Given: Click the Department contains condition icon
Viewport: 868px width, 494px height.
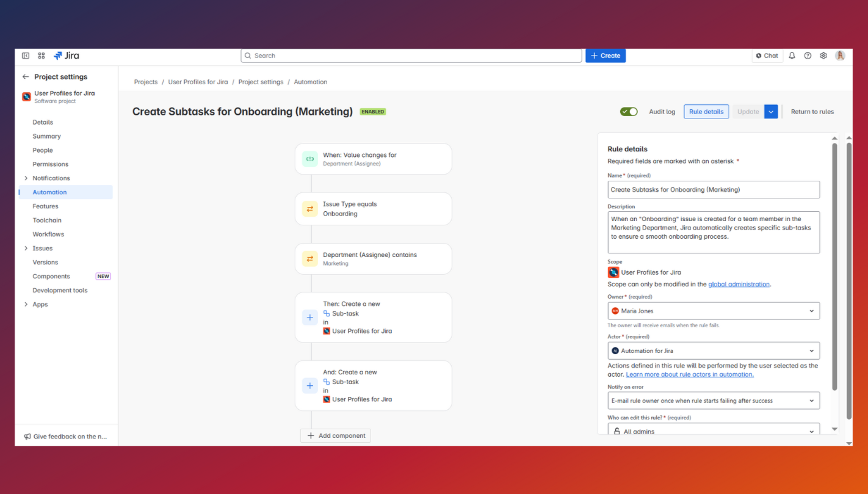Looking at the screenshot, I should tap(309, 259).
